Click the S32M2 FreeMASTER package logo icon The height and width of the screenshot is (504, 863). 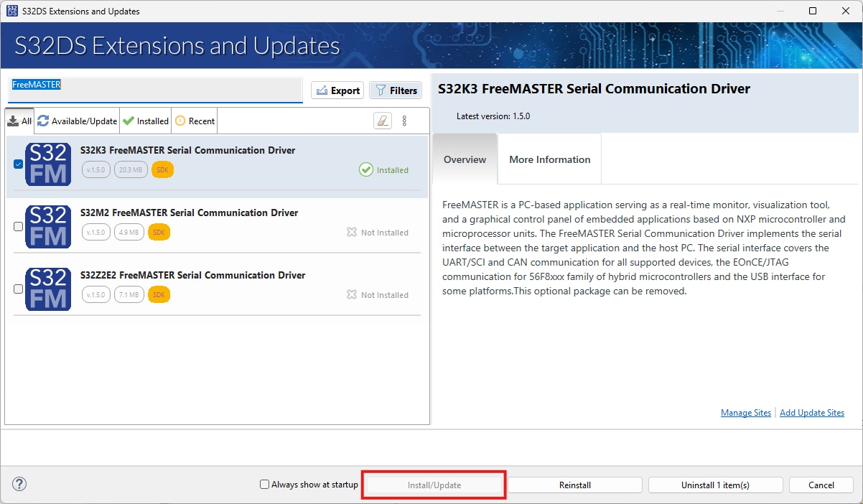[x=48, y=227]
